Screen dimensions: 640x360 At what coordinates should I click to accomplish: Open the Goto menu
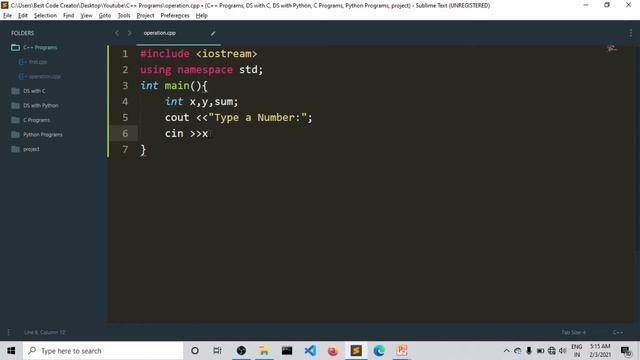104,16
